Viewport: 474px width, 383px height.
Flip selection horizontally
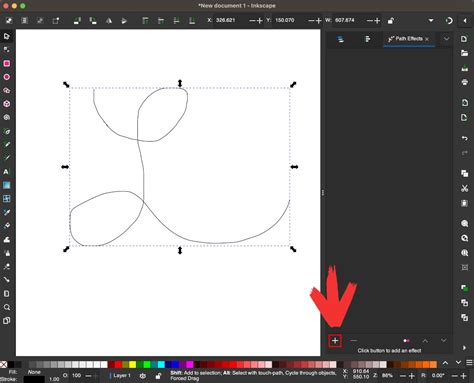click(x=109, y=21)
